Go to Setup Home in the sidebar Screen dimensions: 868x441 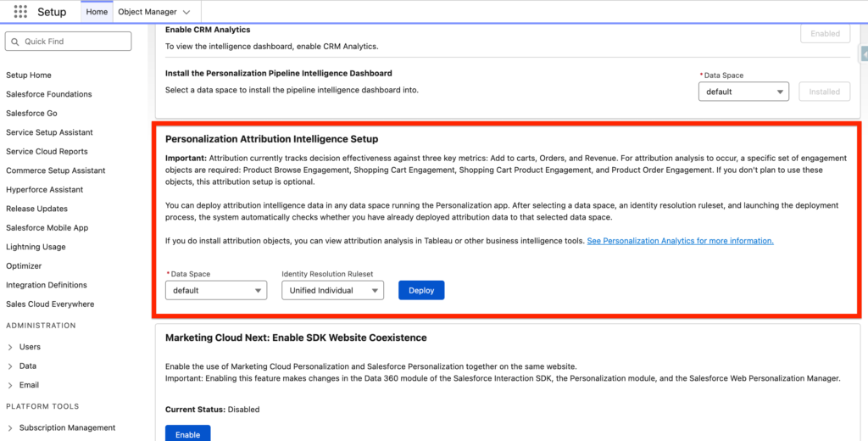[x=29, y=75]
